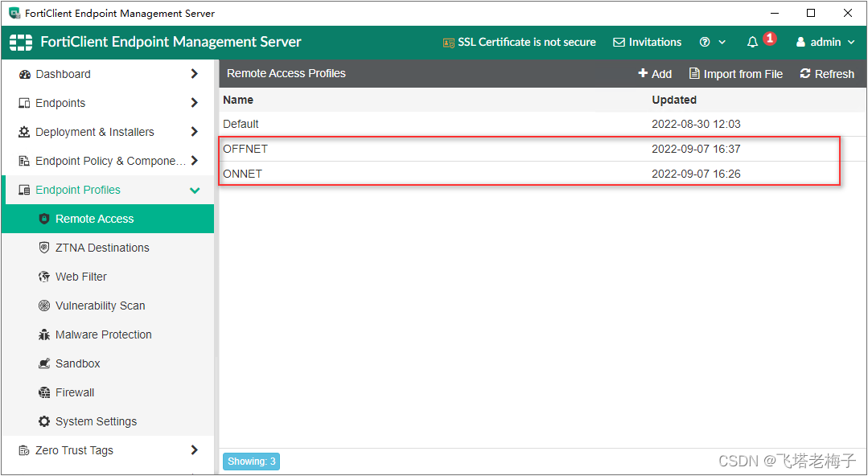Screen dimensions: 868x476
Task: Click the Endpoint Policy & Components icon
Action: 24,161
